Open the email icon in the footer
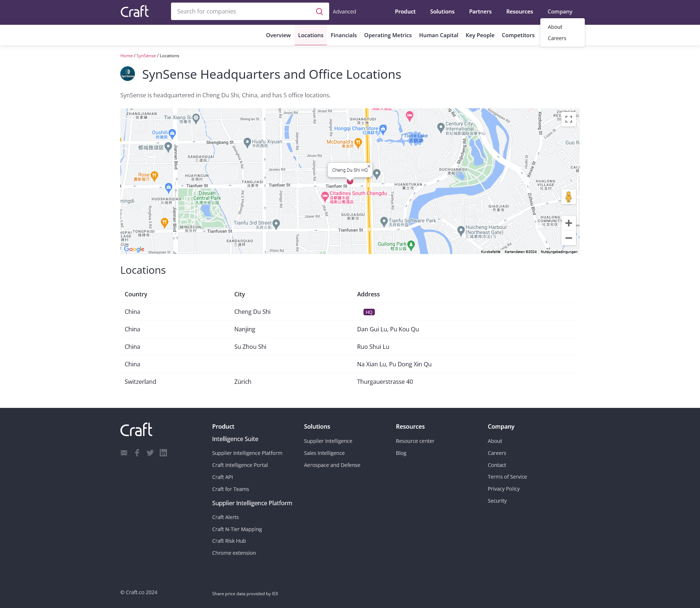700x608 pixels. pyautogui.click(x=124, y=453)
